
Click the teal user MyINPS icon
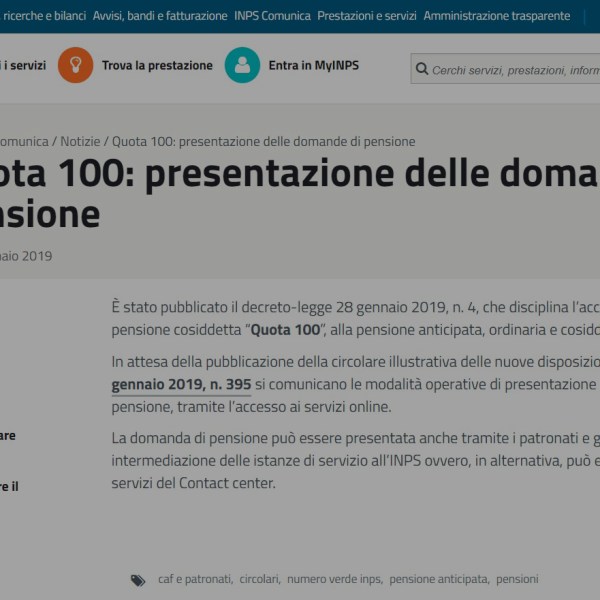[242, 65]
